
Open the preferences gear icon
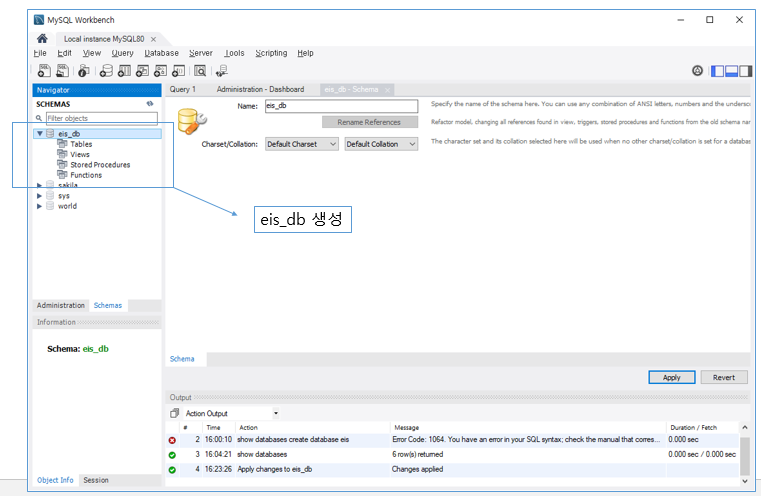click(x=697, y=71)
